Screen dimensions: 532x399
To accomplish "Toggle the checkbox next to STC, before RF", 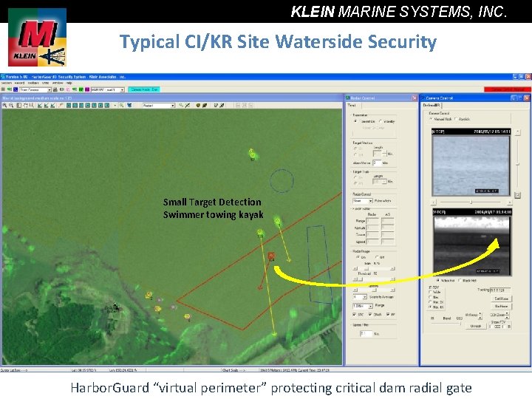I will [370, 315].
